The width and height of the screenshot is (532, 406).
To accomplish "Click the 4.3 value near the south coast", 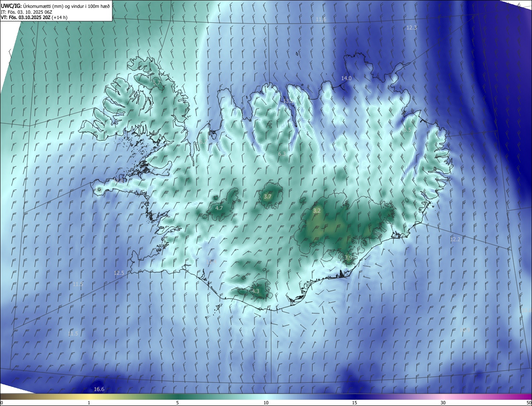I will pyautogui.click(x=255, y=291).
